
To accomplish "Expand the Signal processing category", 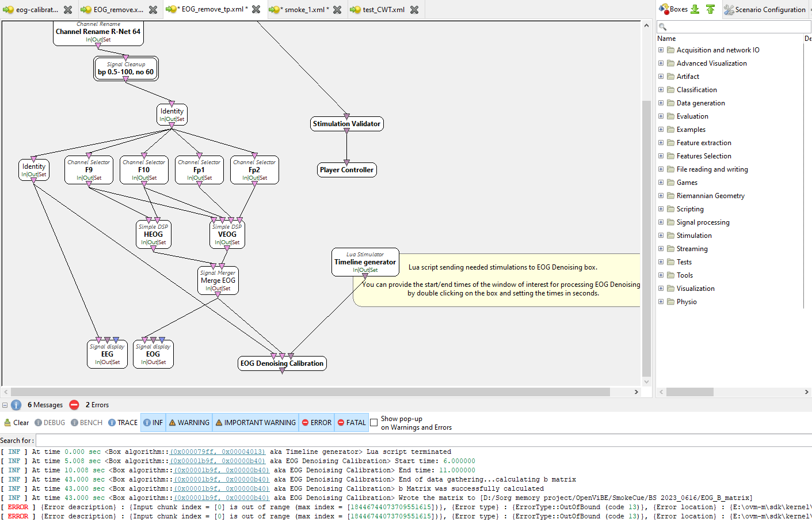I will 661,222.
